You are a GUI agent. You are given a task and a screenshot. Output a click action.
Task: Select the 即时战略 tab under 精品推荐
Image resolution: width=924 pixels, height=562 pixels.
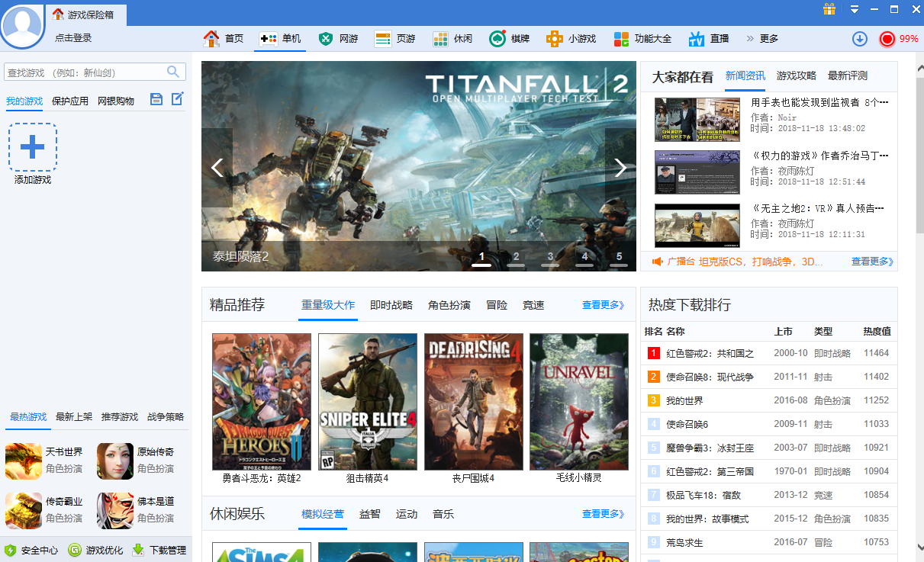click(x=391, y=305)
